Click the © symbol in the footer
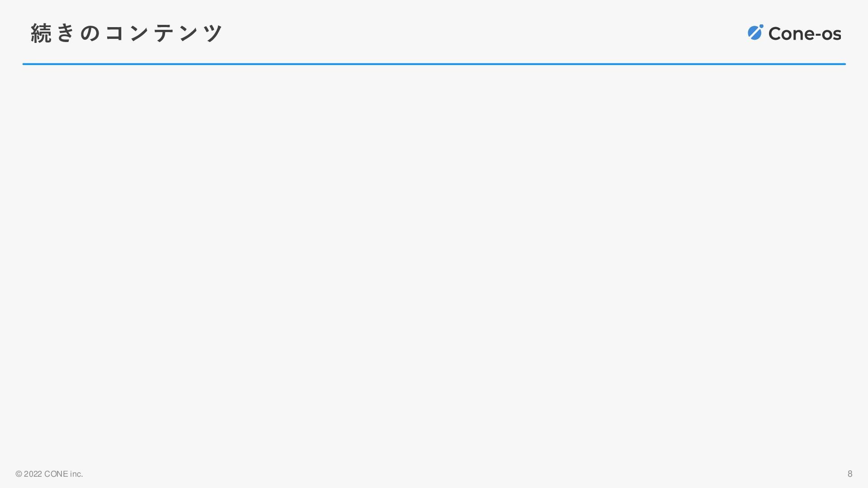Screen dimensions: 868x488 [x=19, y=474]
